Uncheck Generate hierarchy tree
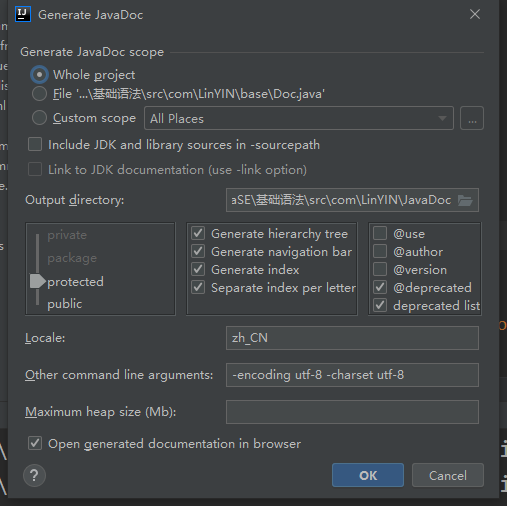The height and width of the screenshot is (506, 507). [x=198, y=233]
